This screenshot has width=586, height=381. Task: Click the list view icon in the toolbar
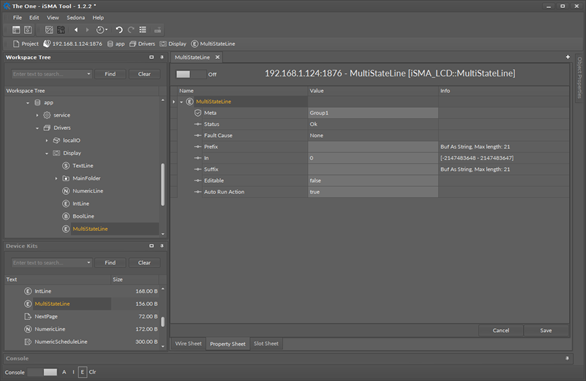tap(143, 30)
